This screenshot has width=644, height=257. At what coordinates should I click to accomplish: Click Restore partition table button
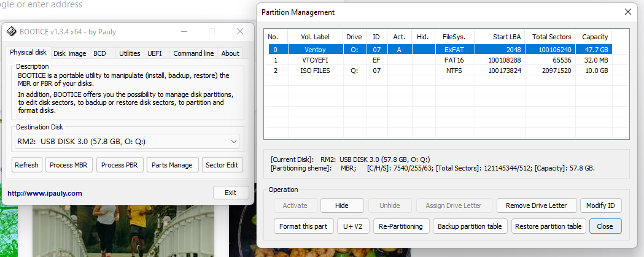[x=548, y=226]
